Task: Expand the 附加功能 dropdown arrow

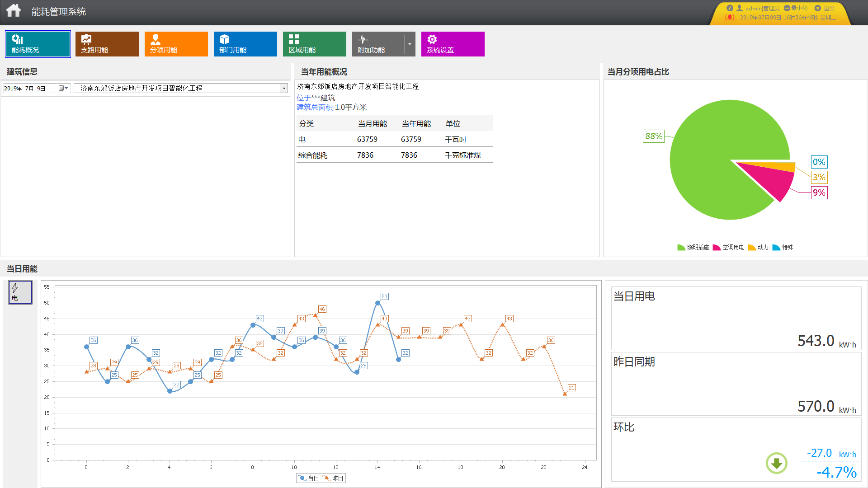Action: (x=410, y=44)
